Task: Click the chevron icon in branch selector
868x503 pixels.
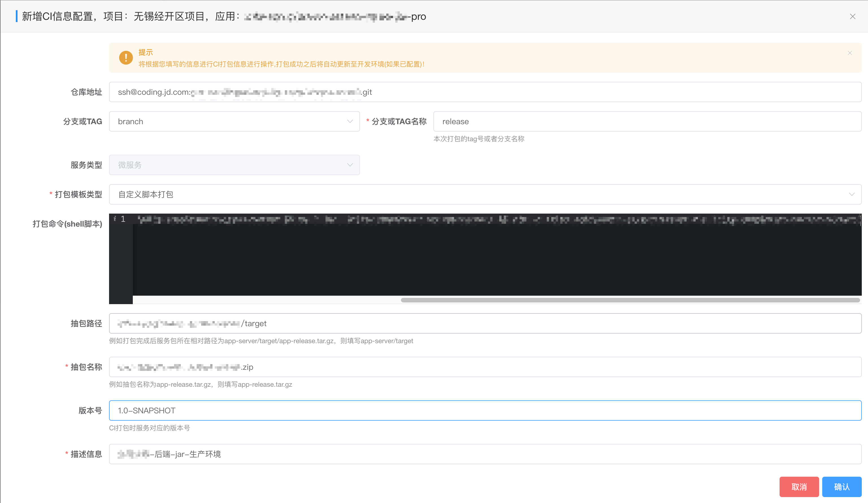Action: [x=350, y=121]
